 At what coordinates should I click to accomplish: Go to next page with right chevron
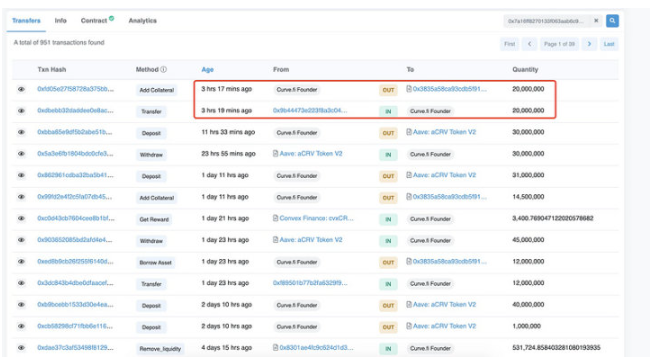tap(589, 44)
